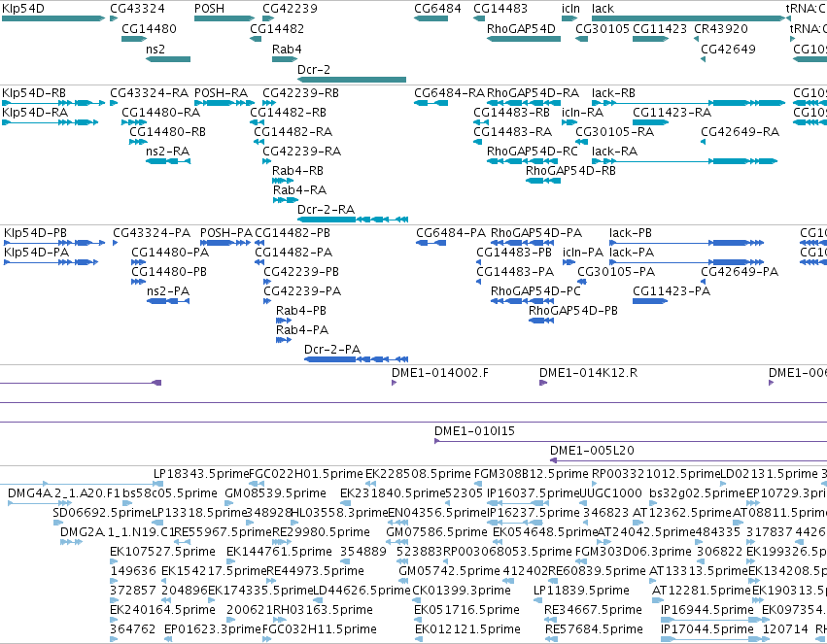
Task: Click the CR43920 gene label
Action: [721, 28]
